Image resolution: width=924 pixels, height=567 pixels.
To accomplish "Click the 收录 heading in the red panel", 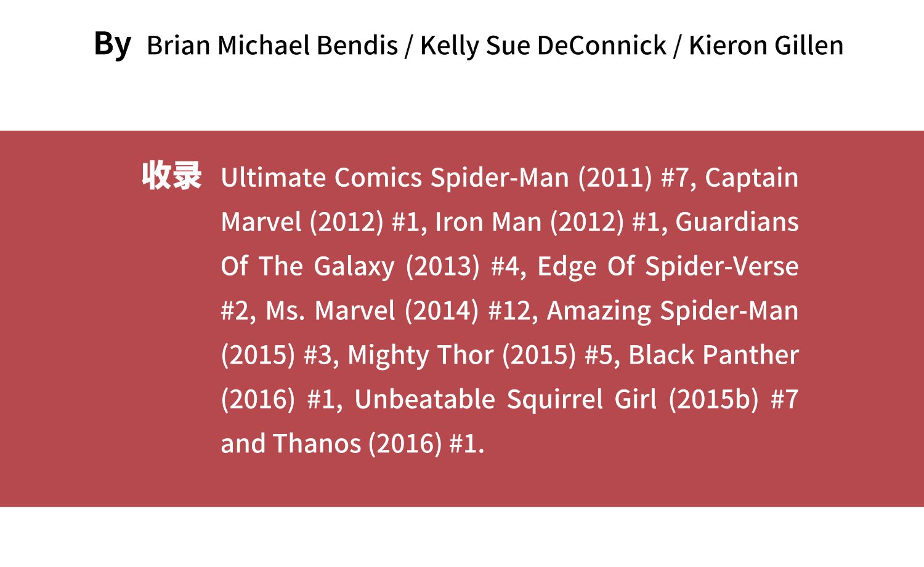I will pyautogui.click(x=171, y=176).
